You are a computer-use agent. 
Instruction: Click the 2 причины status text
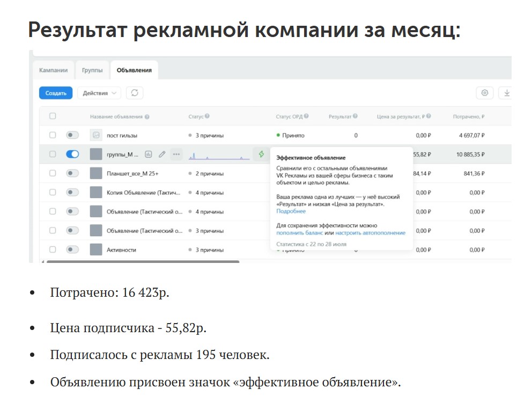point(209,173)
